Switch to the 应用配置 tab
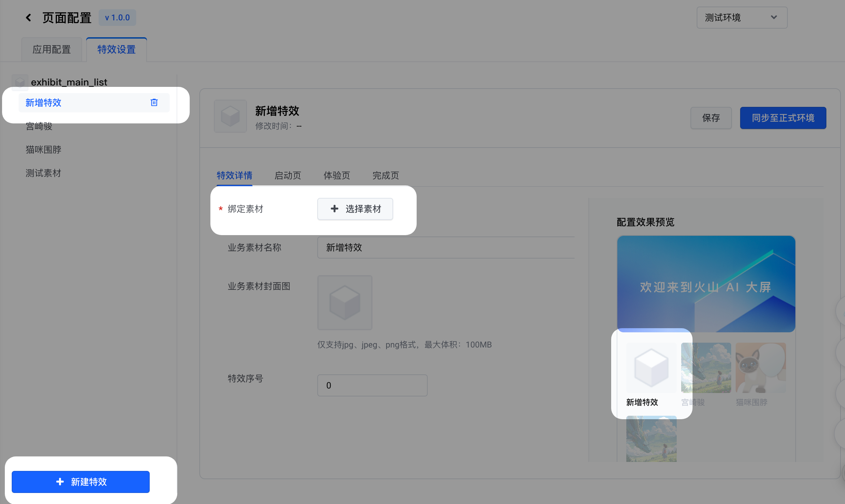 52,50
